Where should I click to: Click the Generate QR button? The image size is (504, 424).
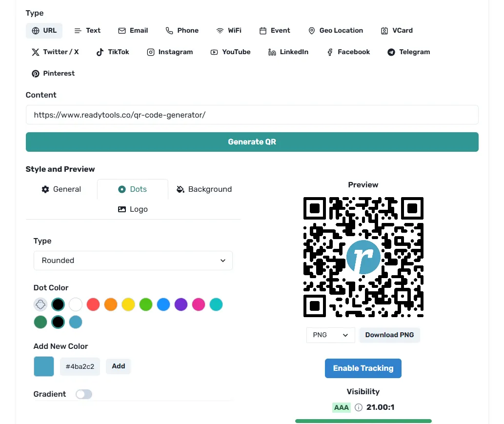252,141
